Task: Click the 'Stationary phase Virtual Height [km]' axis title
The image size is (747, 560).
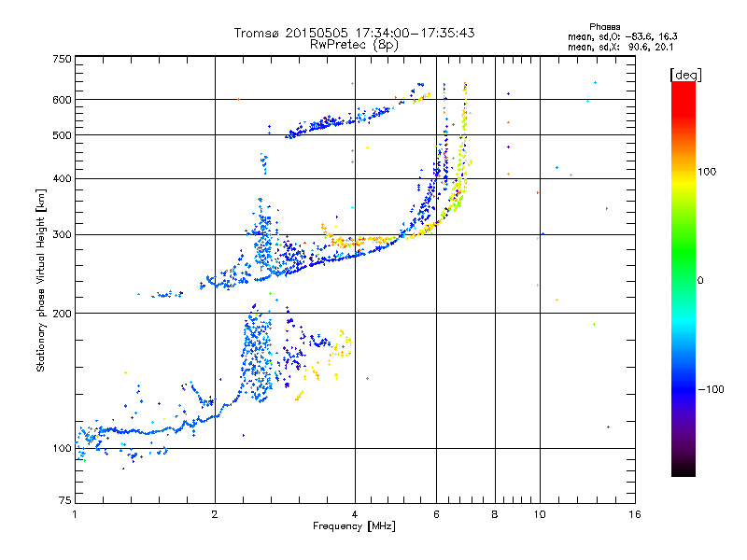Action: coord(40,281)
